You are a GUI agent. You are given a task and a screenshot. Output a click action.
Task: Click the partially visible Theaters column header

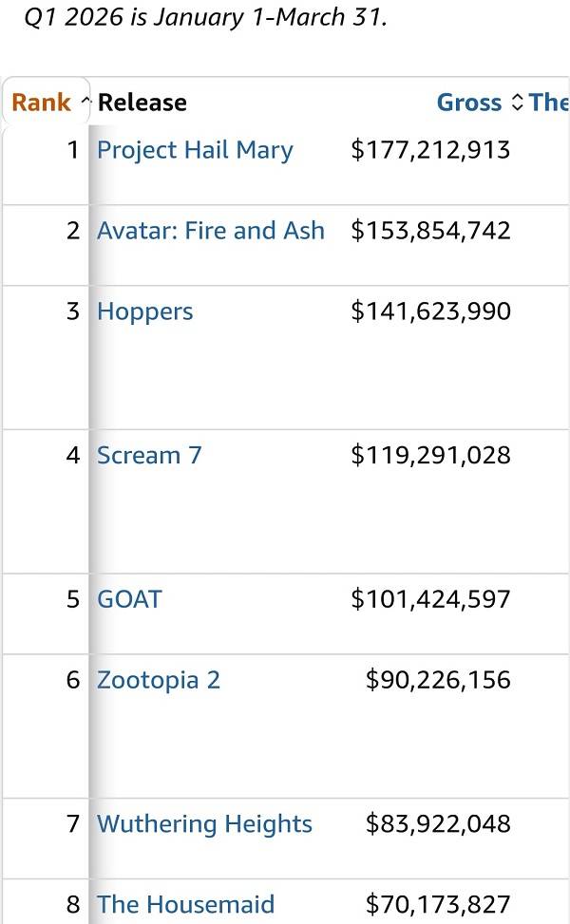click(549, 103)
